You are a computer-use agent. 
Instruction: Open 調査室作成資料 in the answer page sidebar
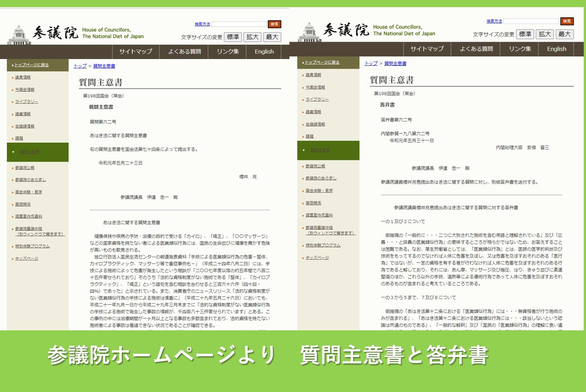pos(319,215)
